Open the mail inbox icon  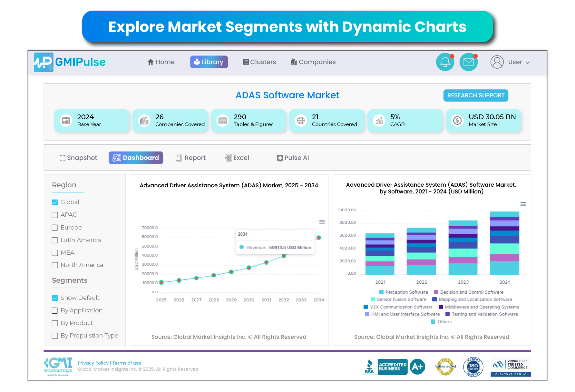pos(469,62)
